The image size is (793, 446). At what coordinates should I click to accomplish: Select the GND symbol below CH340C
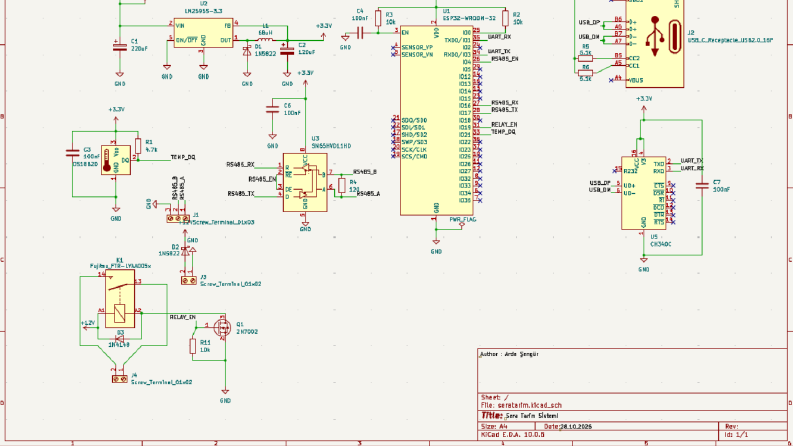pyautogui.click(x=643, y=265)
